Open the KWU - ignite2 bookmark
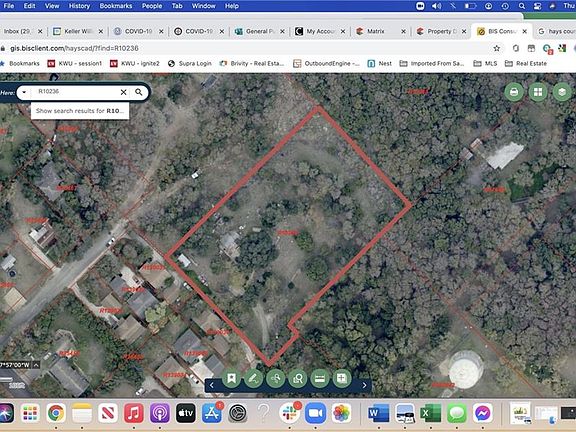The height and width of the screenshot is (432, 576). tap(135, 64)
